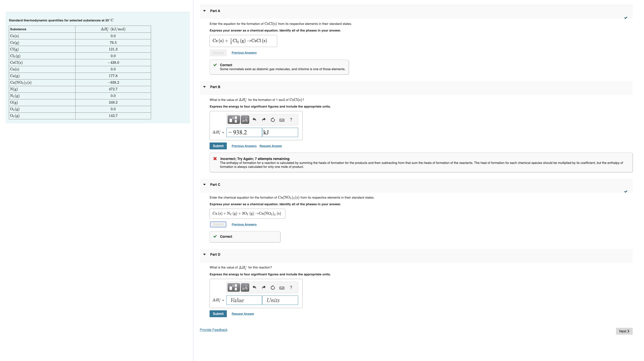The width and height of the screenshot is (644, 361).
Task: Collapse Part D section
Action: tap(204, 254)
